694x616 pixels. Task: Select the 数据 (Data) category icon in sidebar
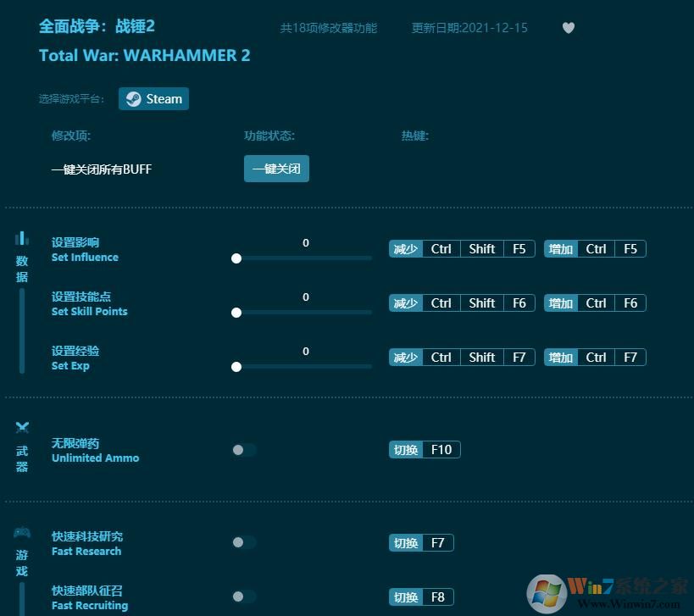[x=22, y=239]
